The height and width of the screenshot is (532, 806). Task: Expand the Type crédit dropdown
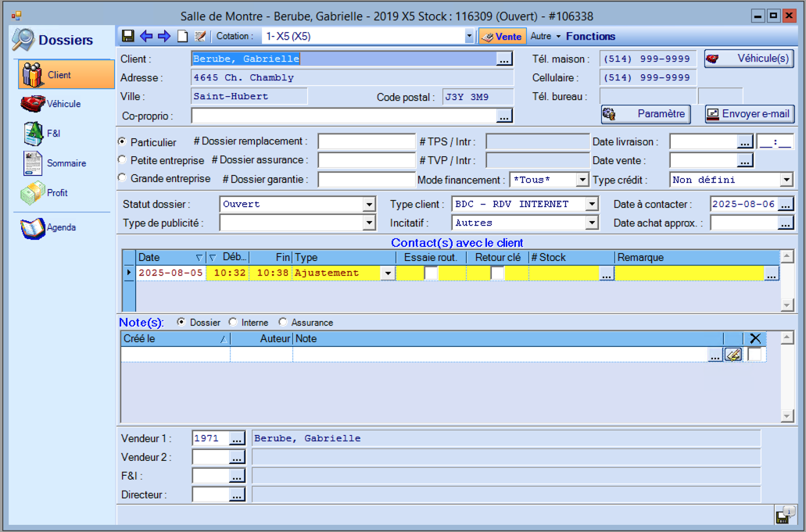pyautogui.click(x=786, y=180)
